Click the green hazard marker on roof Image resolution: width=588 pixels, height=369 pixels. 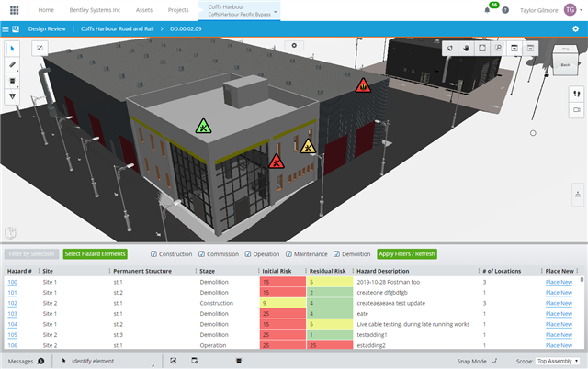(x=202, y=128)
